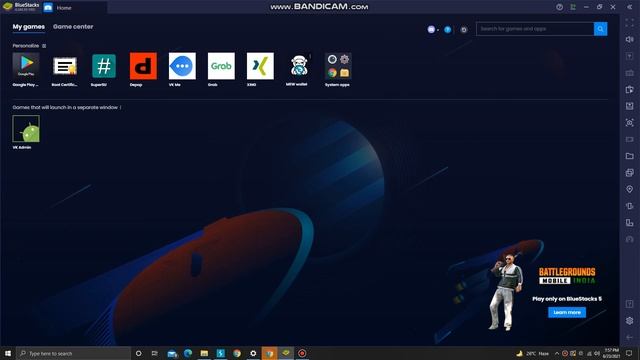Open the multi-instance manager sidebar icon
This screenshot has width=640, height=360.
coord(629,173)
